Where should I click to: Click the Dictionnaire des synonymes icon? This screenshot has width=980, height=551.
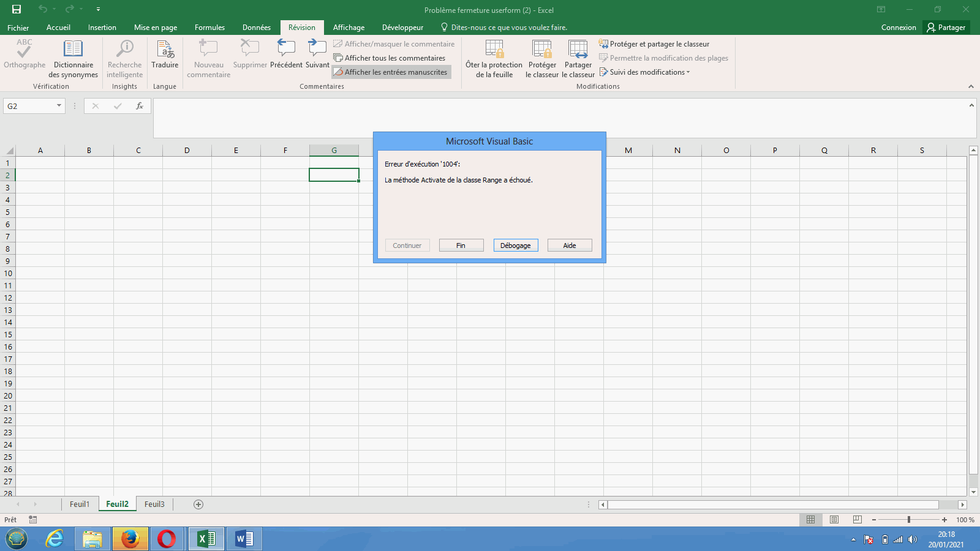[73, 49]
